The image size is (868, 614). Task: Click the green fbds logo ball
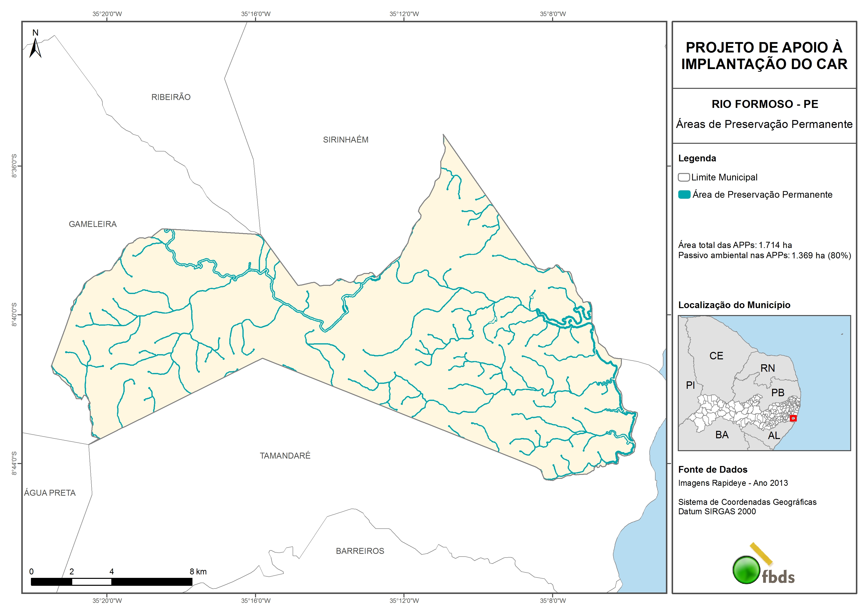746,570
